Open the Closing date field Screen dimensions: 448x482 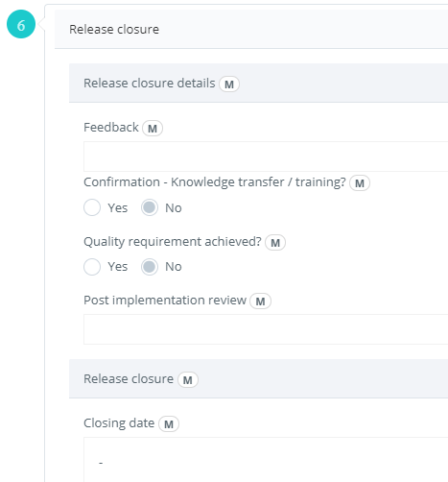tap(266, 460)
